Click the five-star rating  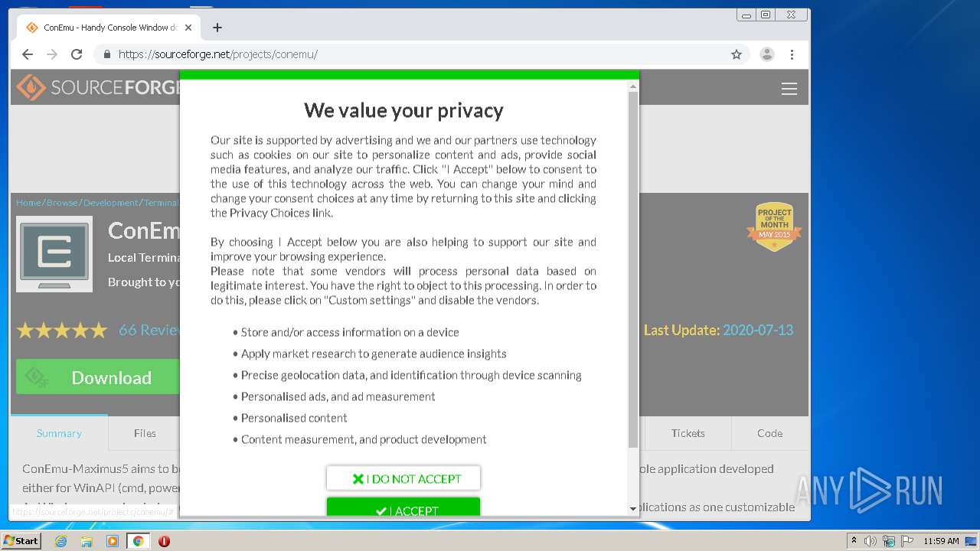[62, 331]
